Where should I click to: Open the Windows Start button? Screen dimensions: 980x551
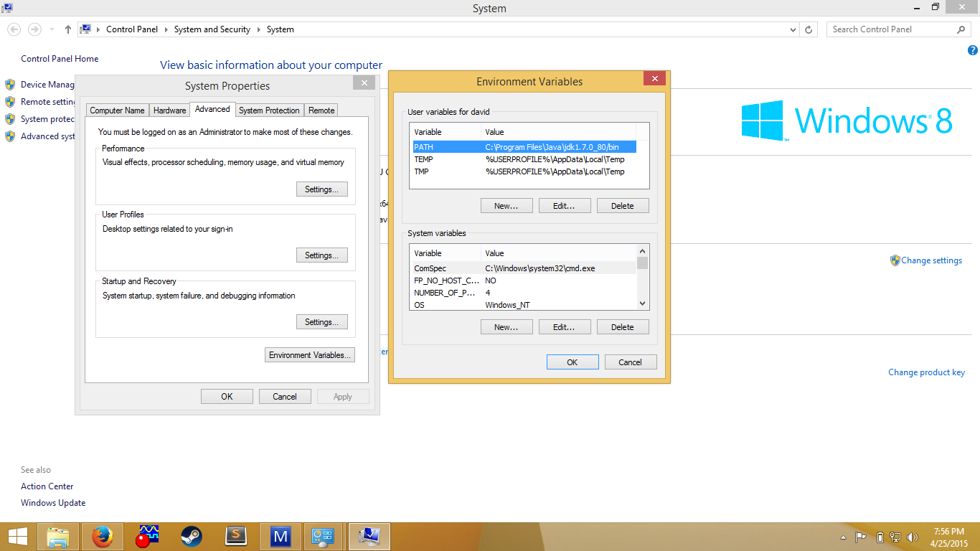18,537
